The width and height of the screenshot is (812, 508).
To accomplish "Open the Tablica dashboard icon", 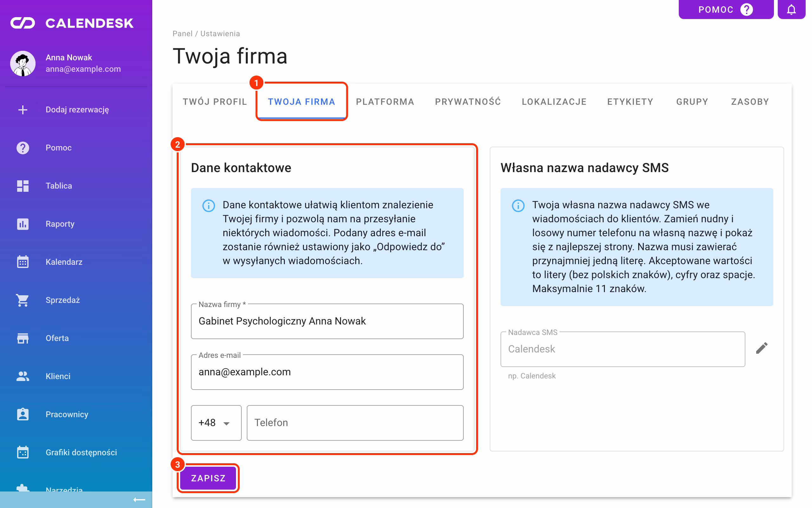I will [23, 186].
